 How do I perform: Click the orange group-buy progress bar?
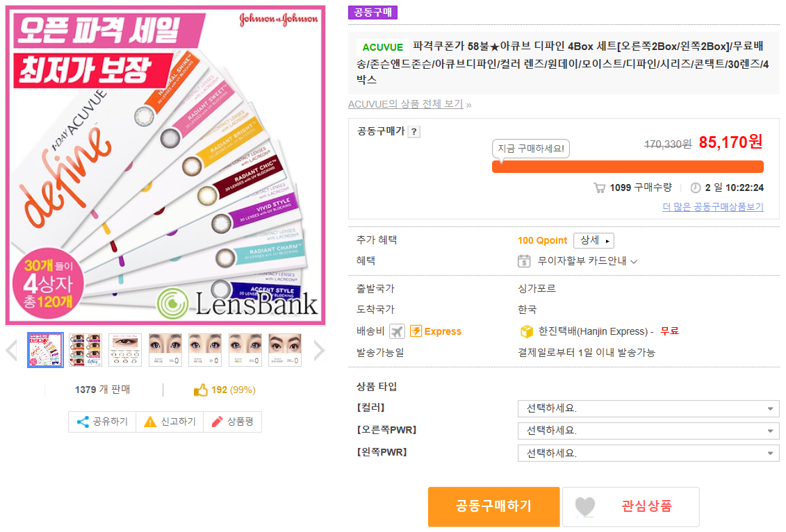point(628,167)
